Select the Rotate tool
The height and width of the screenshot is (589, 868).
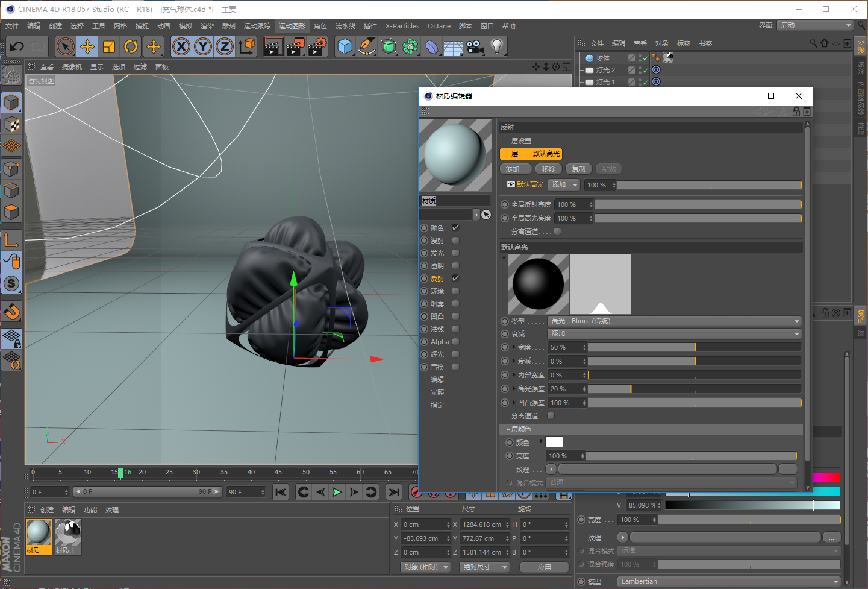click(x=131, y=46)
